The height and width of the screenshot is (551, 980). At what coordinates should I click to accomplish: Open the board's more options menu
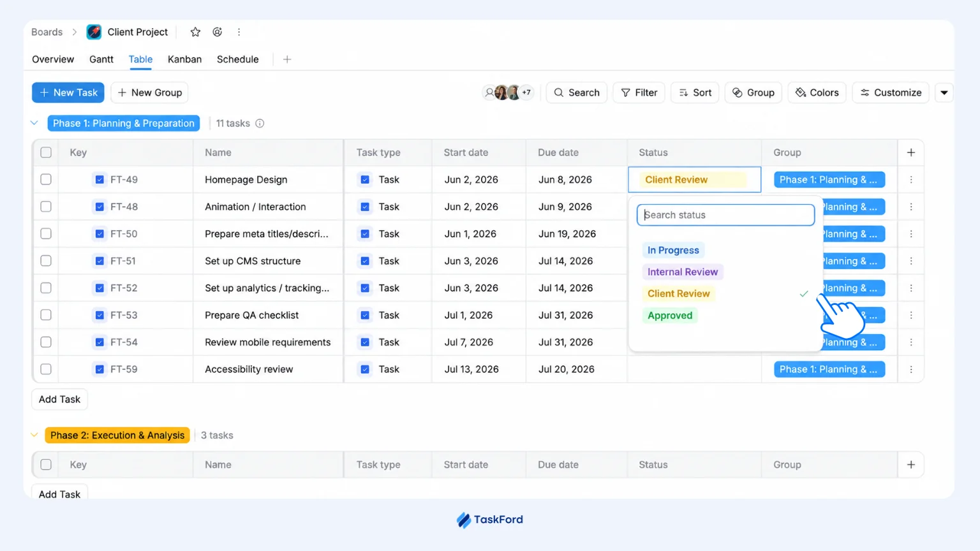tap(239, 32)
